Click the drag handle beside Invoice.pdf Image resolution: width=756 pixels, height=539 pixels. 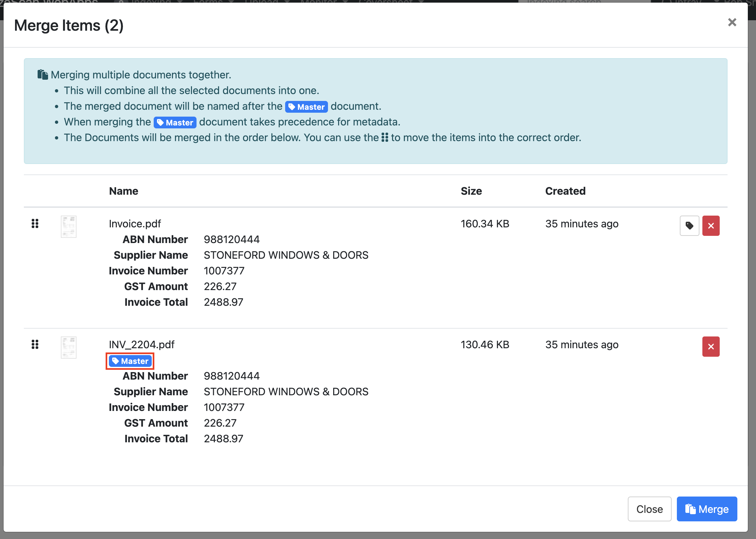(35, 224)
